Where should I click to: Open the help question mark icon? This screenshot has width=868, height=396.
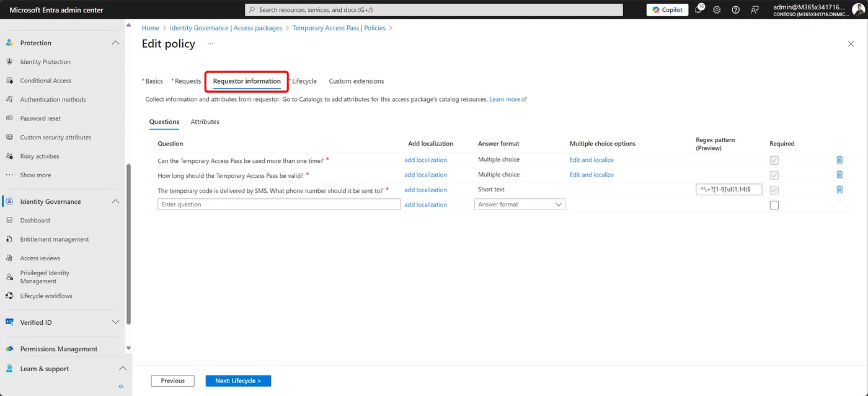(x=735, y=10)
